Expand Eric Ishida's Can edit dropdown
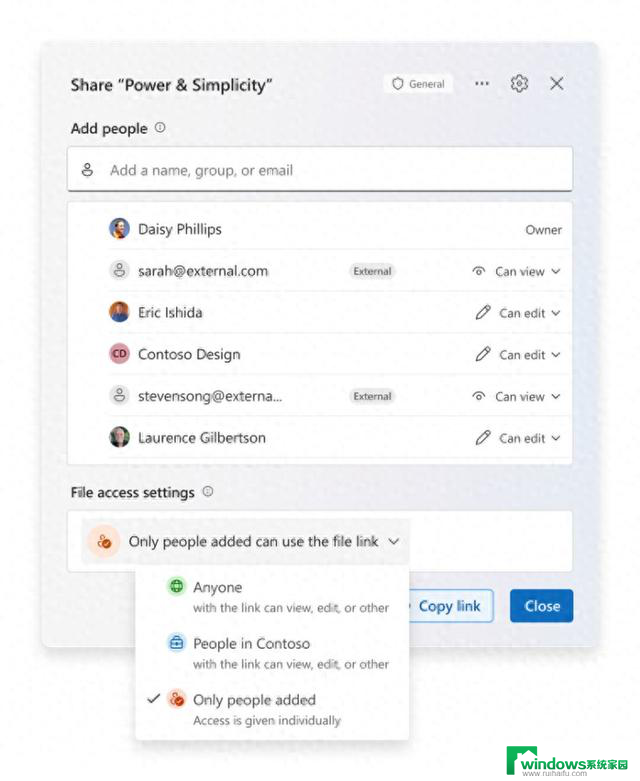 coord(518,313)
